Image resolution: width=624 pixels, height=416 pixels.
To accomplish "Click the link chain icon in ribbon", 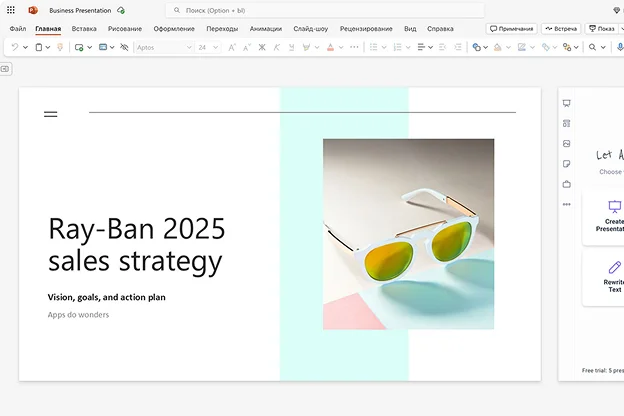I will (546, 47).
